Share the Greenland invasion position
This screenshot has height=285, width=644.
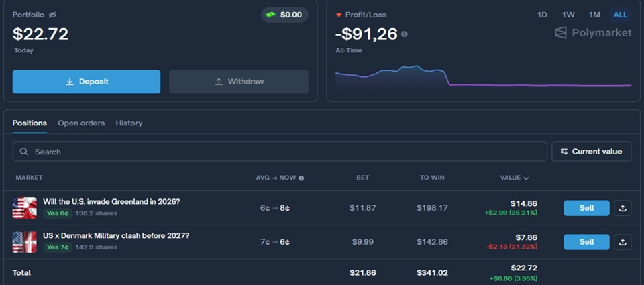click(623, 208)
